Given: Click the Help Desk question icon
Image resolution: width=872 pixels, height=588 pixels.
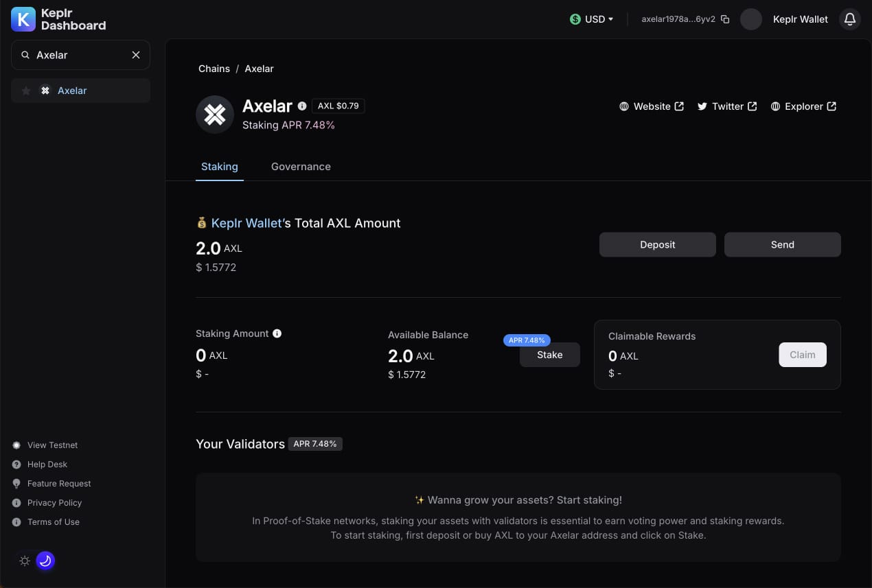Looking at the screenshot, I should (16, 464).
